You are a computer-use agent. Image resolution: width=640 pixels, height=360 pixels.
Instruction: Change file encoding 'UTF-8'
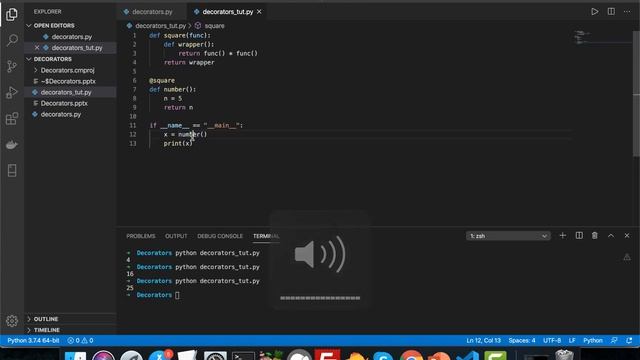coord(552,340)
